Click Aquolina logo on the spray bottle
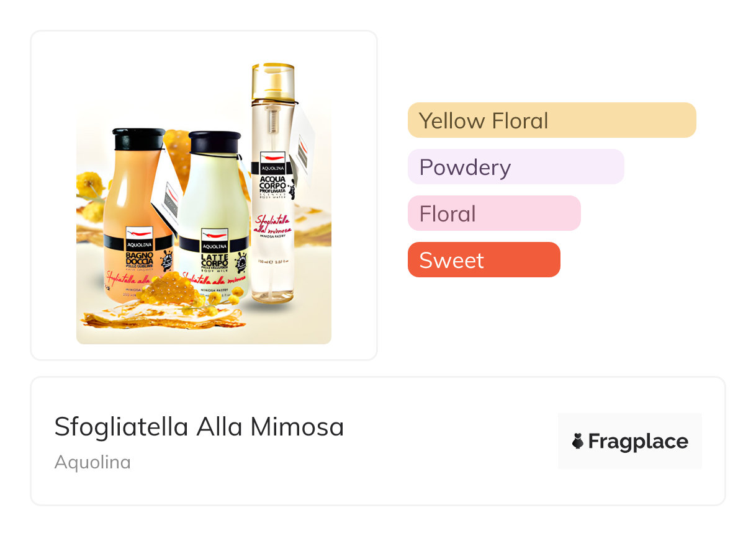Viewport: 756px width, 536px height. pyautogui.click(x=272, y=164)
